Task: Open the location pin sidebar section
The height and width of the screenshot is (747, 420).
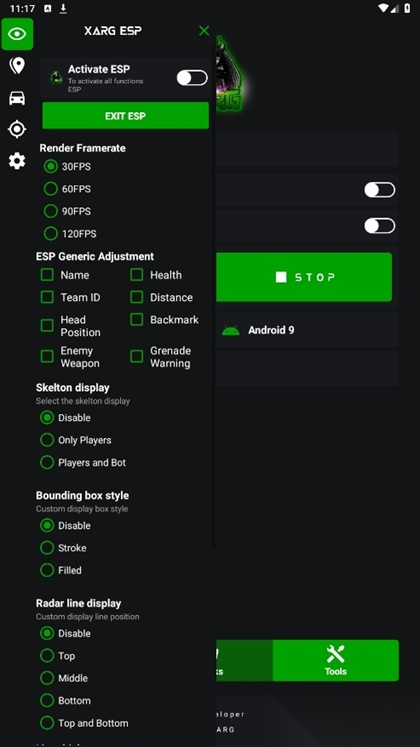Action: click(x=17, y=66)
